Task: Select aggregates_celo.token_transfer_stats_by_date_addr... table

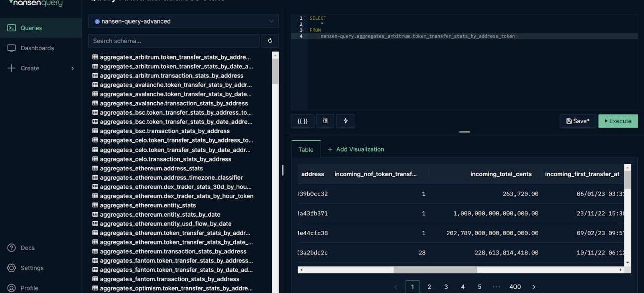Action: (x=172, y=150)
